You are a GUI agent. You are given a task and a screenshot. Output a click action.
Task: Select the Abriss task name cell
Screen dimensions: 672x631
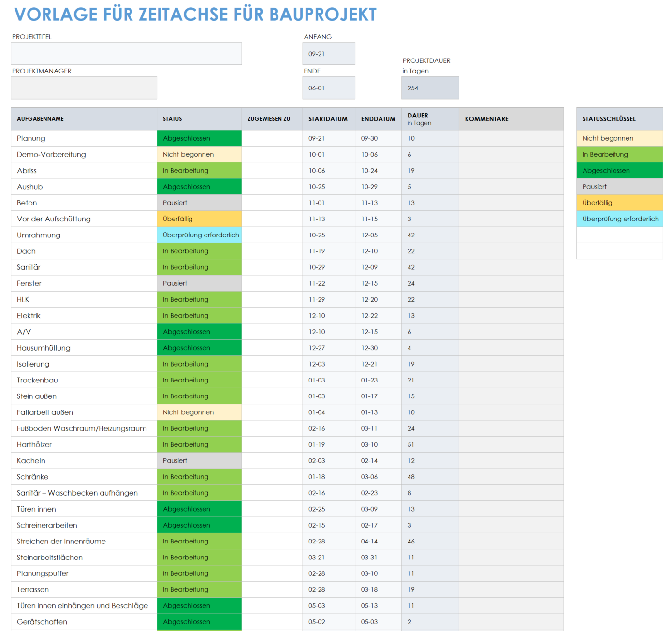pyautogui.click(x=84, y=171)
